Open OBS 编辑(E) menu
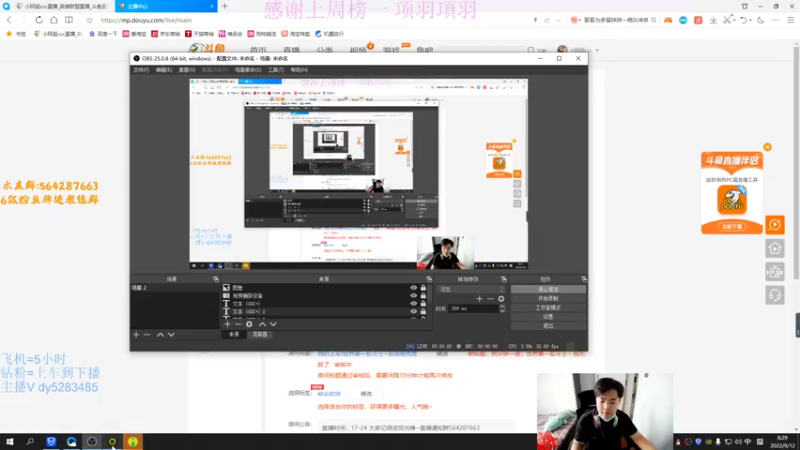800x450 pixels. pyautogui.click(x=164, y=70)
